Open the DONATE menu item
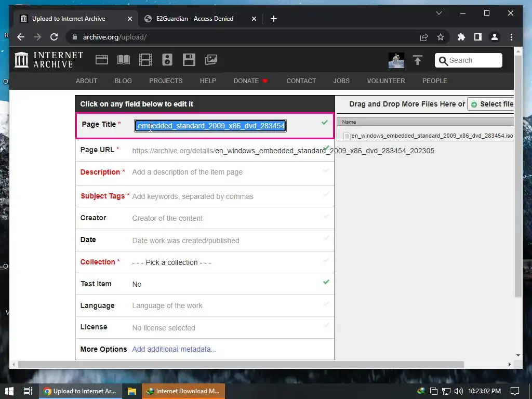Screen dimensions: 532x399 click(x=250, y=81)
